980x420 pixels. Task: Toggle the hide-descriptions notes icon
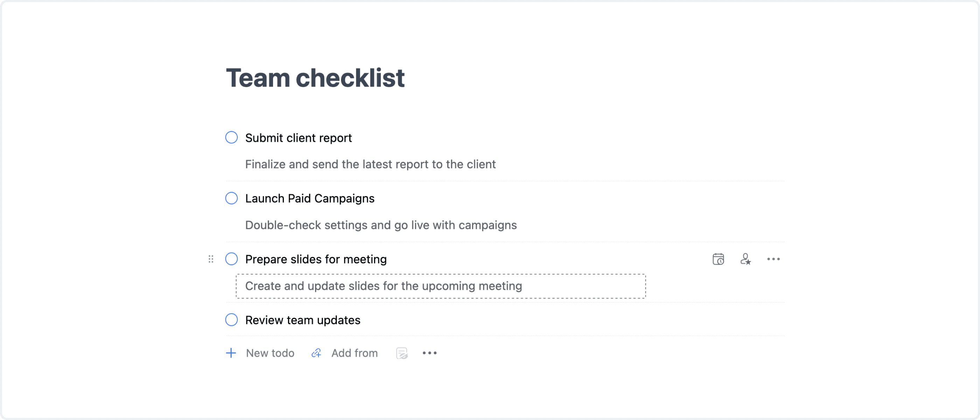[x=402, y=353]
